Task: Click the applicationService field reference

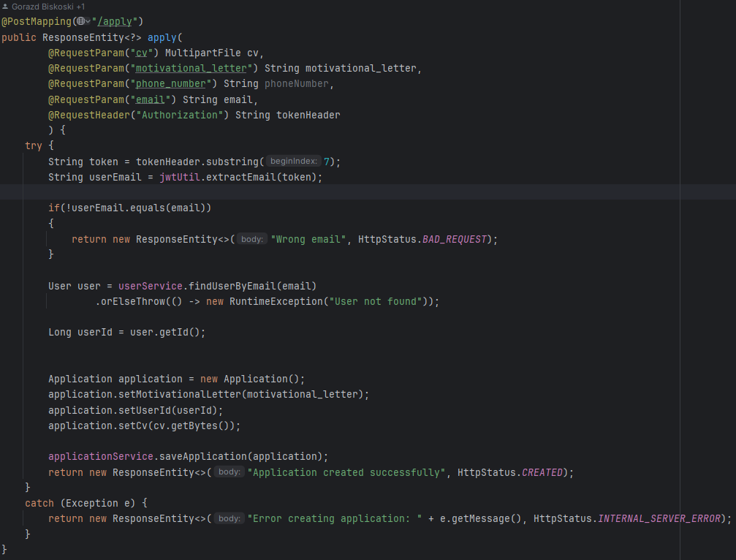Action: 98,456
